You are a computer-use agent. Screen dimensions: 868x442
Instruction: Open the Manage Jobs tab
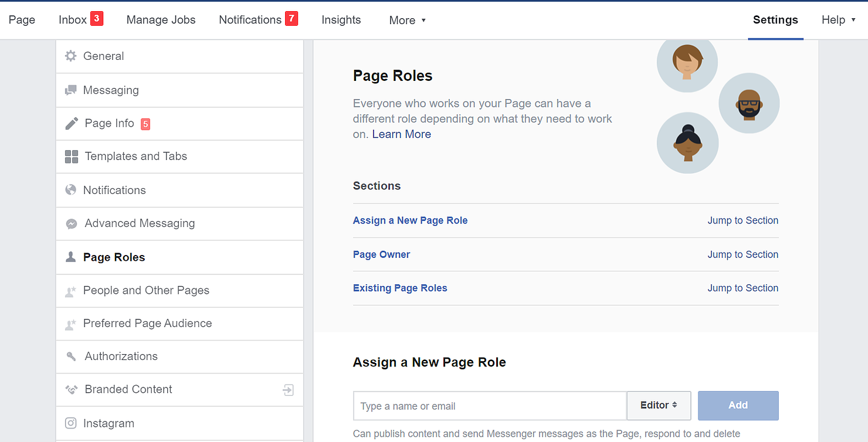(x=161, y=20)
